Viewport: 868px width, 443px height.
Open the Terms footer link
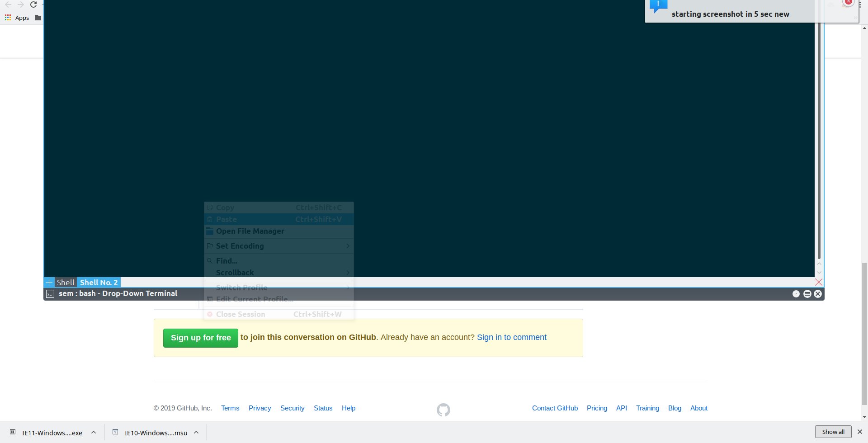pyautogui.click(x=230, y=408)
